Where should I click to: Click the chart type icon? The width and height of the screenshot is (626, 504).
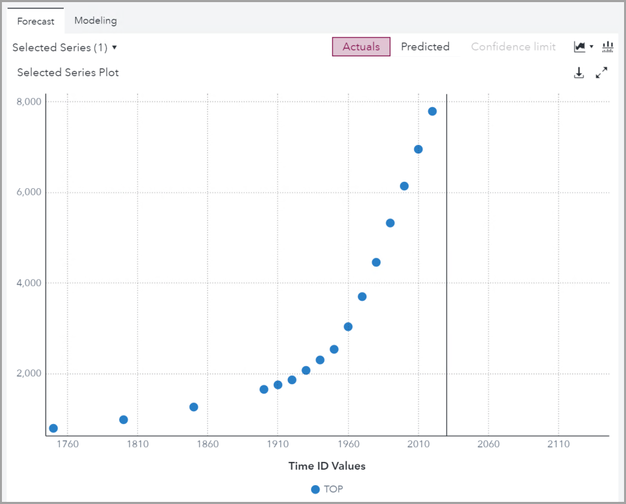tap(580, 47)
